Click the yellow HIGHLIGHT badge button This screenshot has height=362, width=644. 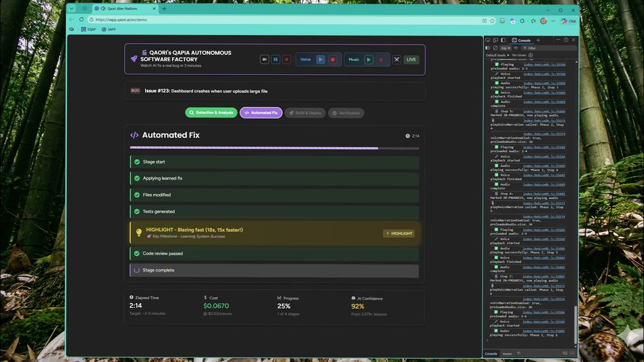coord(399,233)
